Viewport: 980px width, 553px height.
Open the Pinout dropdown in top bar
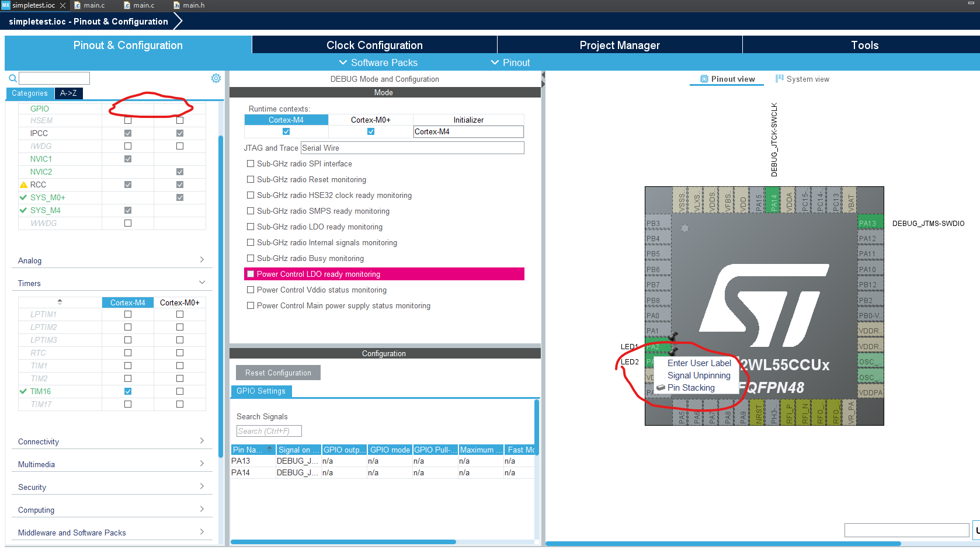510,62
